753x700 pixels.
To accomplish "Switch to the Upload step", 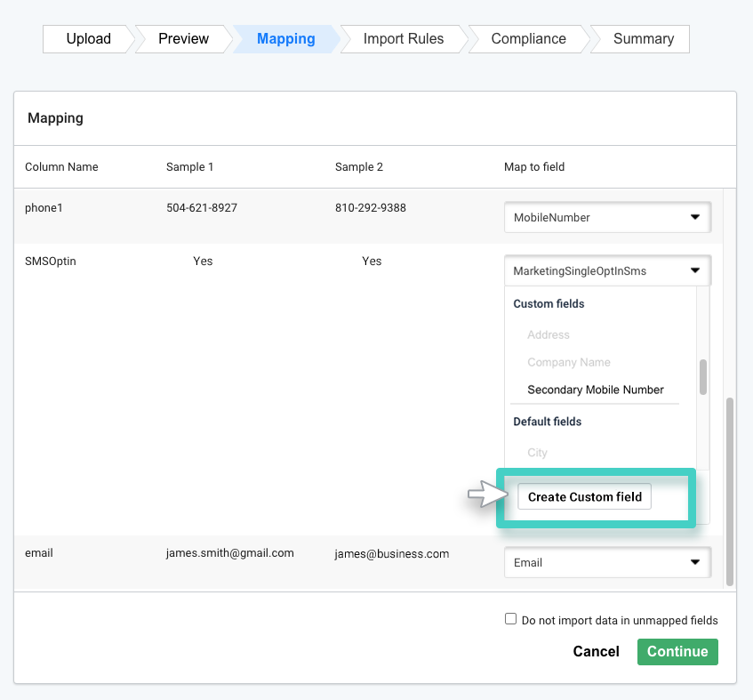I will (x=87, y=38).
